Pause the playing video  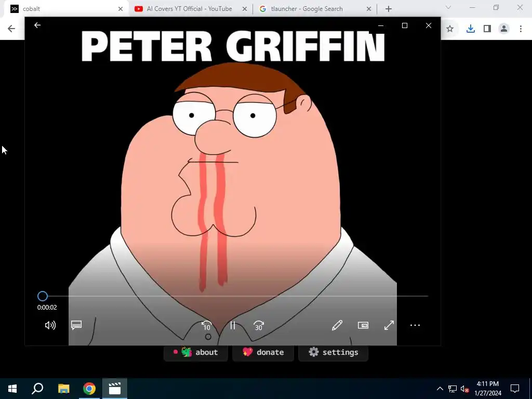tap(233, 325)
